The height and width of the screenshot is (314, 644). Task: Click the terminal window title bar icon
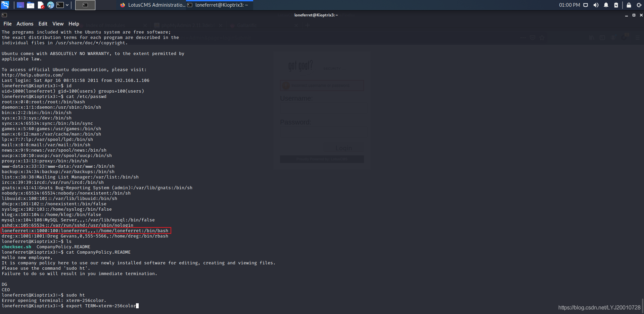[x=4, y=15]
